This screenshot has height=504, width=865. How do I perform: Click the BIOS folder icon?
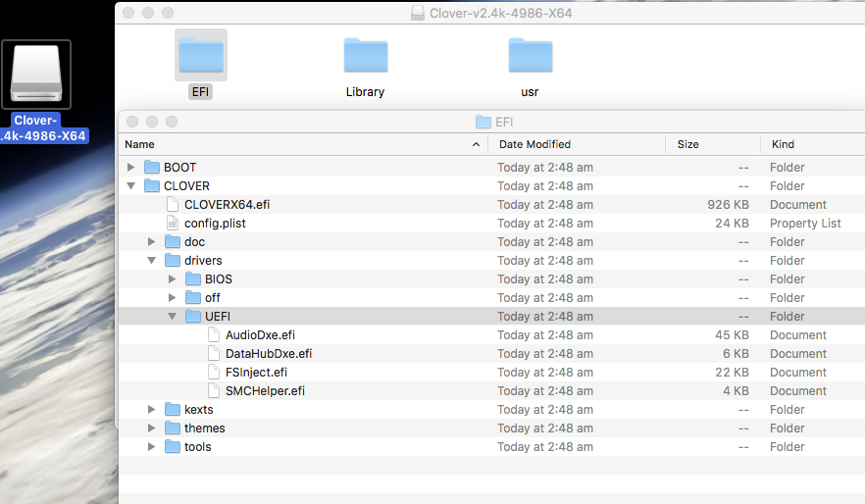tap(193, 279)
